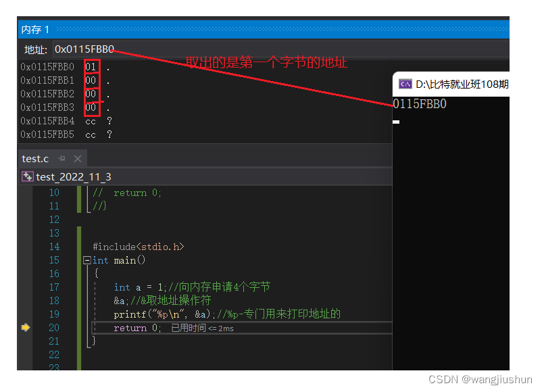Image resolution: width=542 pixels, height=392 pixels.
Task: Click the memory address input field
Action: pyautogui.click(x=280, y=49)
